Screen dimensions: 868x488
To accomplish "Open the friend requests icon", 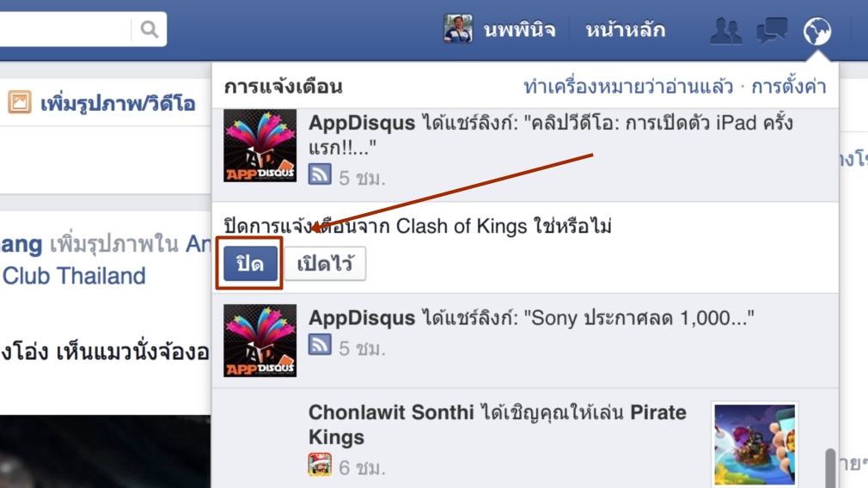I will point(725,30).
